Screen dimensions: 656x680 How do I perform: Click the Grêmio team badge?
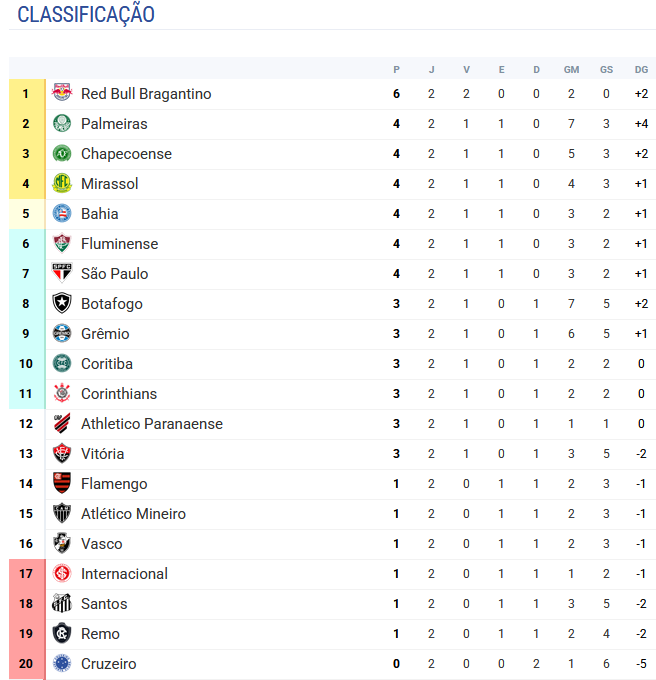[62, 334]
